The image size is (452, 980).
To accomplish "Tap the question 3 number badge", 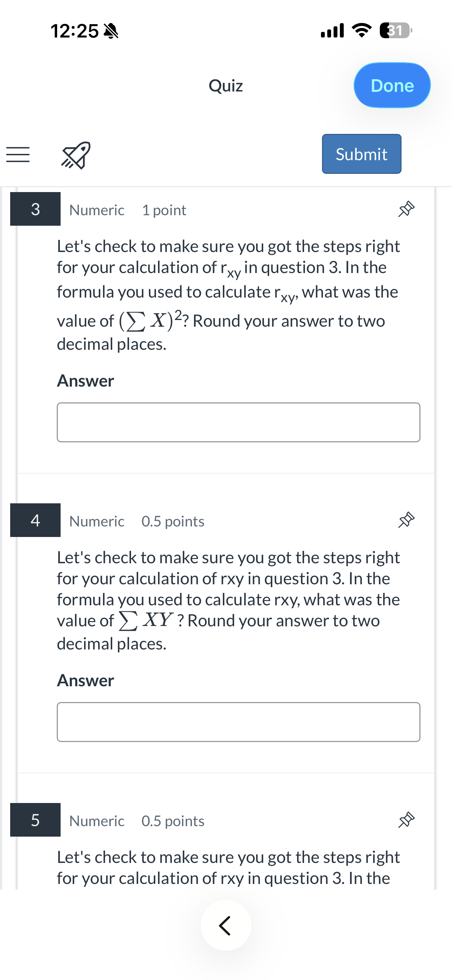I will tap(35, 209).
